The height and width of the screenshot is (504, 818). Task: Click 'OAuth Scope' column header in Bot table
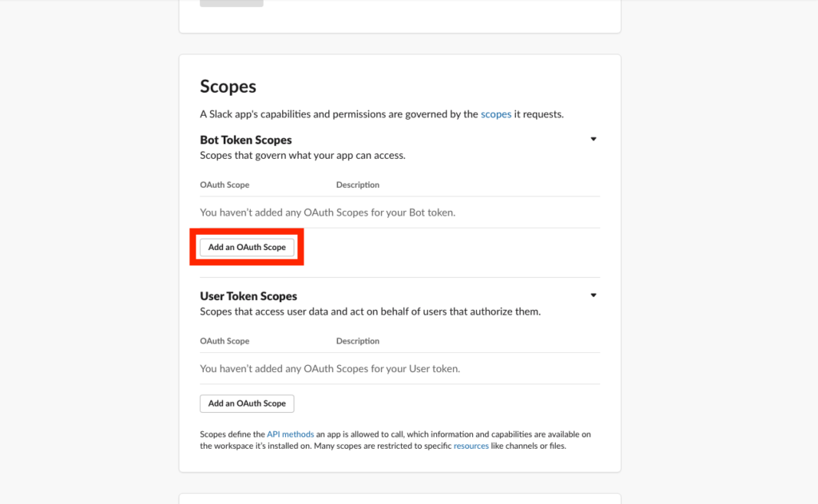click(224, 185)
